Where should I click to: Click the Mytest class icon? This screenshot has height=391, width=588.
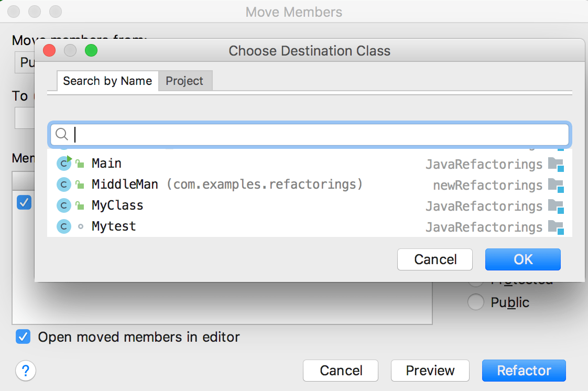coord(63,226)
